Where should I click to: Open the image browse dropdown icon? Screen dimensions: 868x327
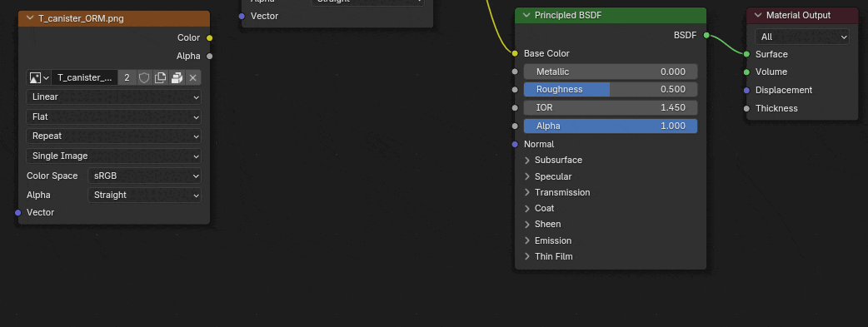pos(39,77)
